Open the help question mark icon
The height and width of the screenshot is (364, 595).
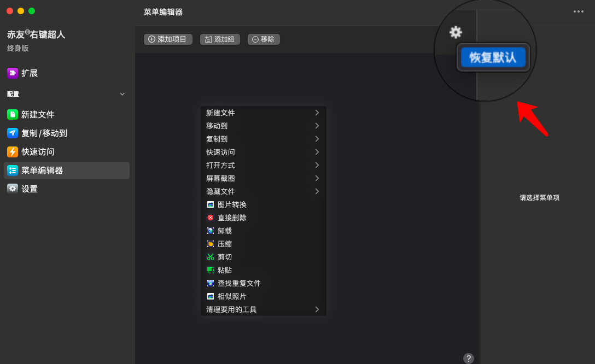coord(469,358)
